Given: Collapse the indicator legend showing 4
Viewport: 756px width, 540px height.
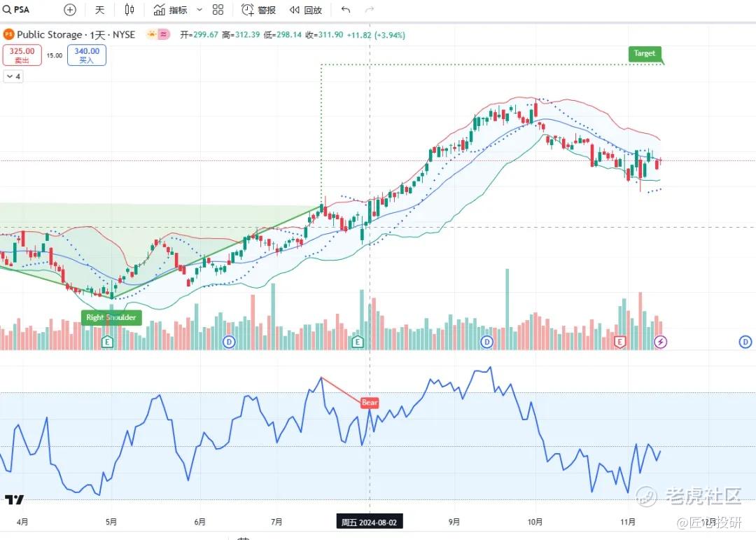Looking at the screenshot, I should (x=13, y=76).
